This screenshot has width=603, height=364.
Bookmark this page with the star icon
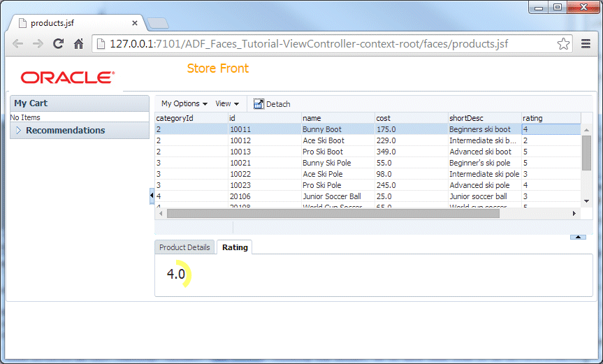tap(563, 44)
